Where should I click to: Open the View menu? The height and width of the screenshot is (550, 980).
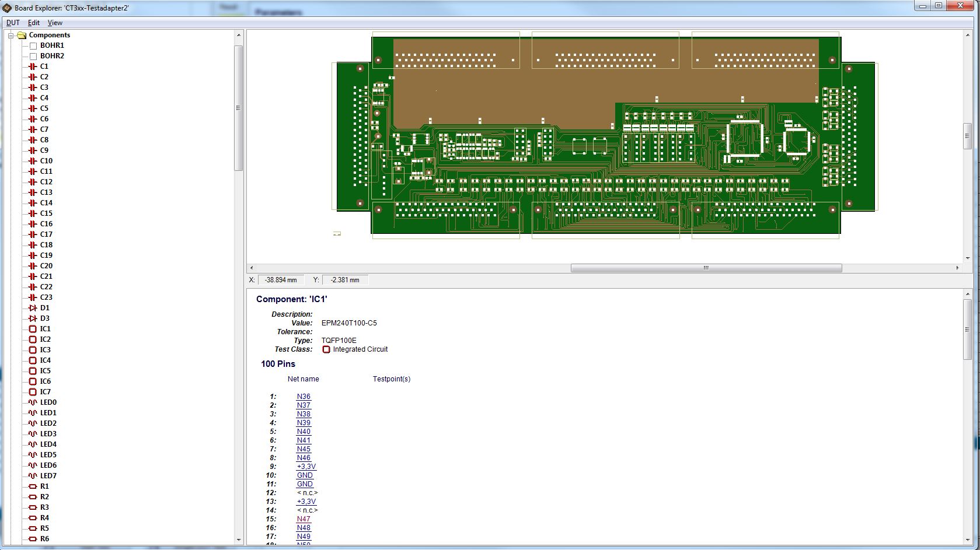[x=55, y=23]
